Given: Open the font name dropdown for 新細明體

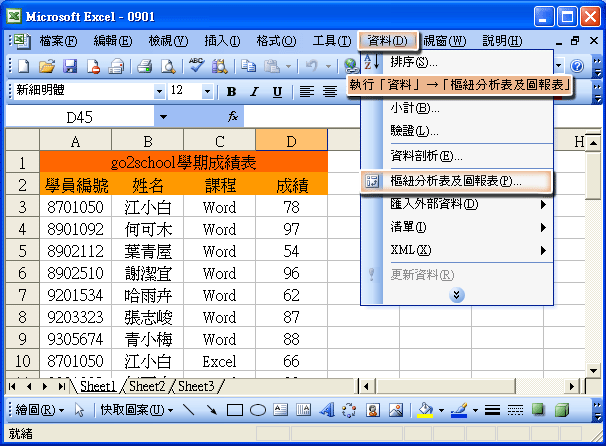Looking at the screenshot, I should click(159, 92).
